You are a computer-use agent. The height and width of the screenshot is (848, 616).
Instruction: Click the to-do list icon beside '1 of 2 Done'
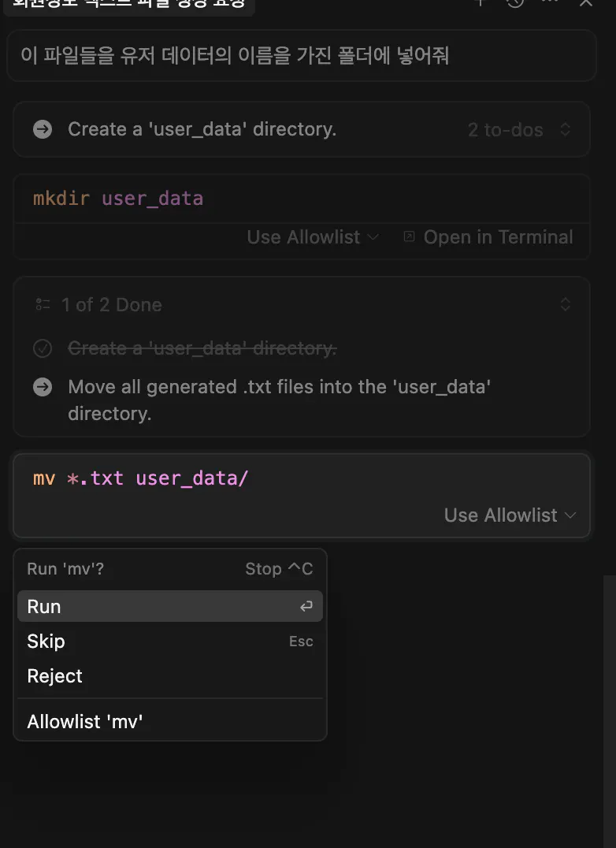click(x=43, y=305)
